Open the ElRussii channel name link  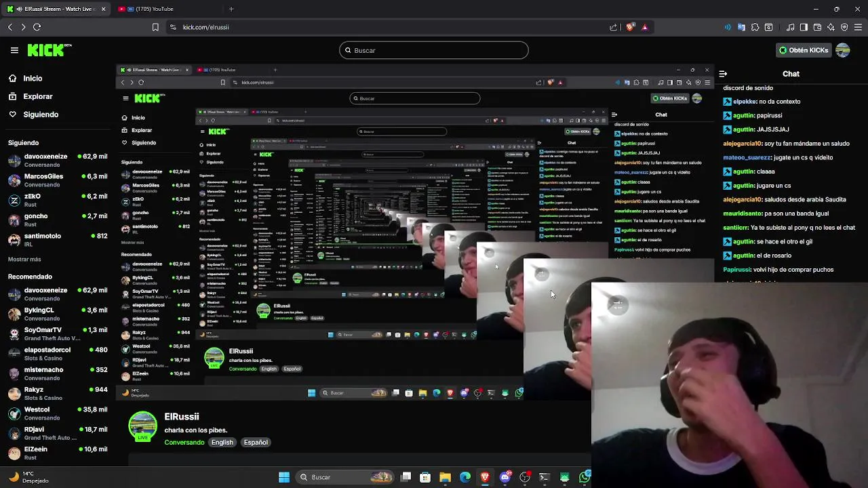pos(182,417)
